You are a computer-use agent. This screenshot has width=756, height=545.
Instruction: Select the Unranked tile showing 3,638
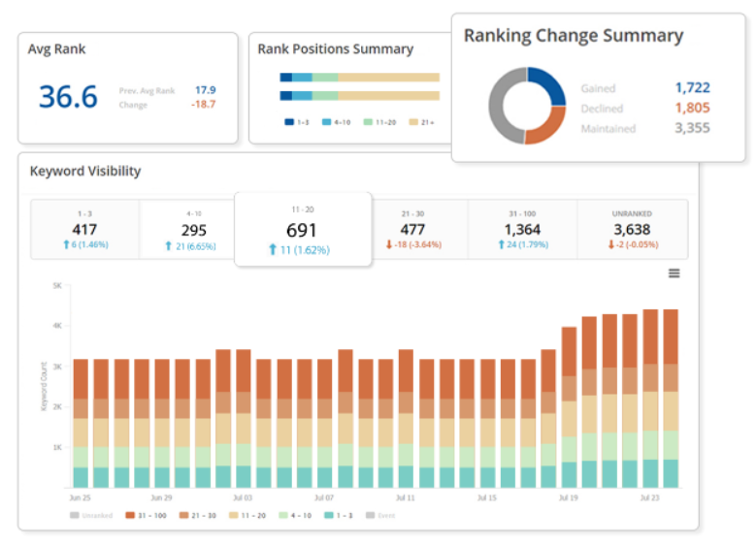click(632, 230)
